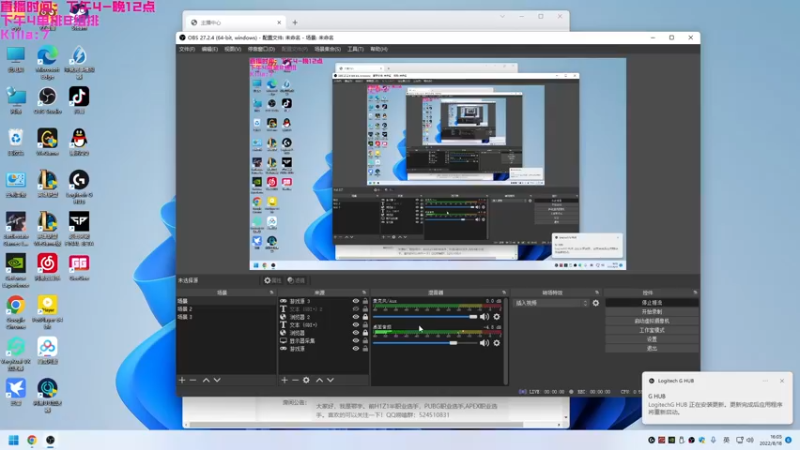Screen dimensions: 800x450
Task: Move source down in Sources panel
Action: tap(331, 380)
